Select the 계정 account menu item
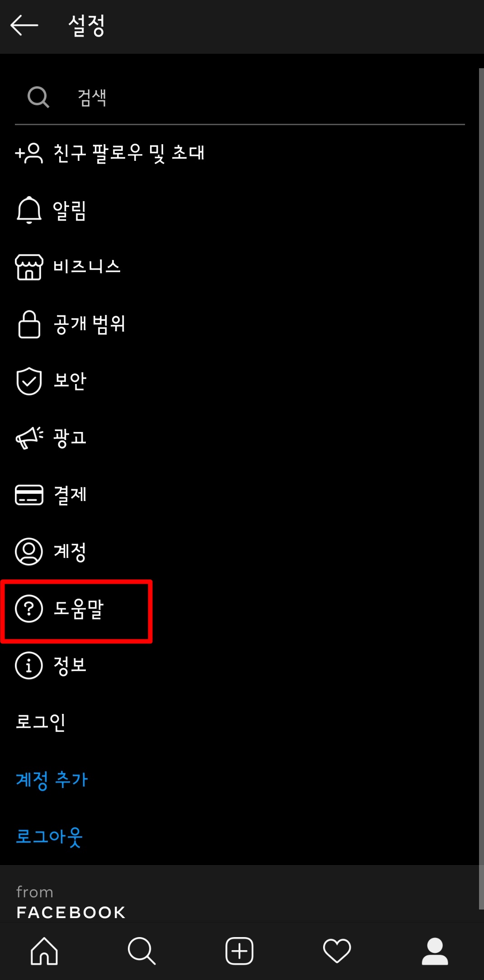This screenshot has height=980, width=484. click(x=240, y=552)
